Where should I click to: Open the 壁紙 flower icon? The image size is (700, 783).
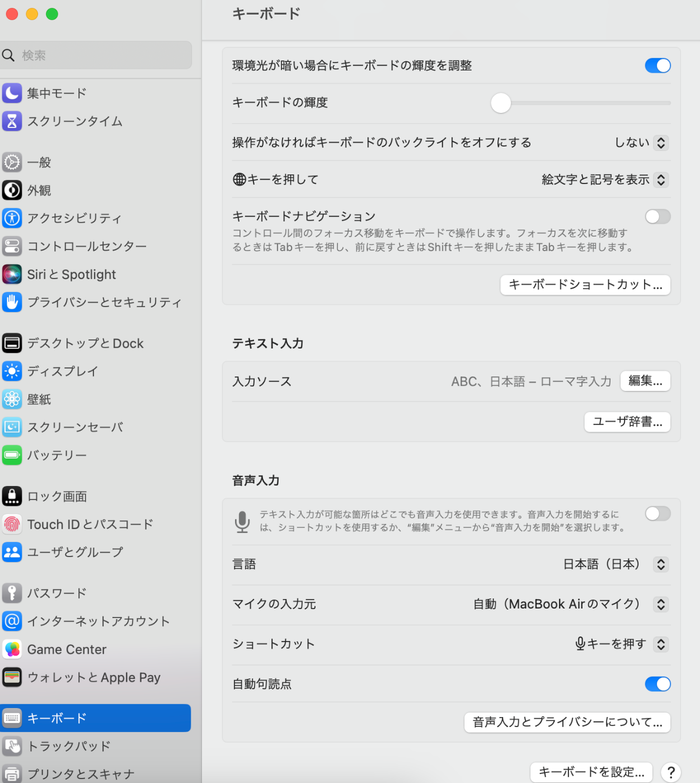(x=12, y=399)
